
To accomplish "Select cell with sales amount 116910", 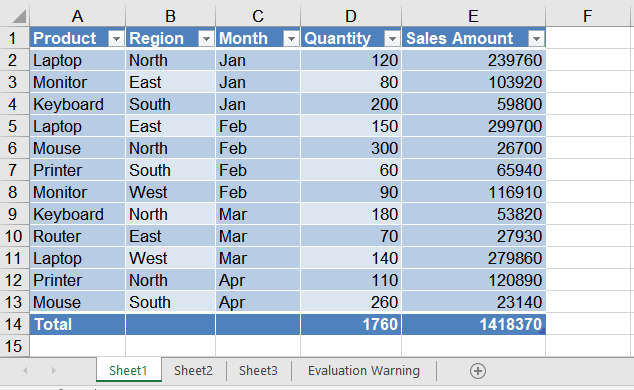I will [473, 192].
